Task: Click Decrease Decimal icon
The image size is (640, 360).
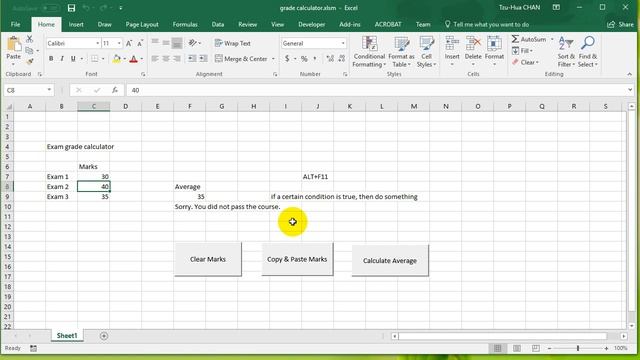Action: [x=342, y=59]
